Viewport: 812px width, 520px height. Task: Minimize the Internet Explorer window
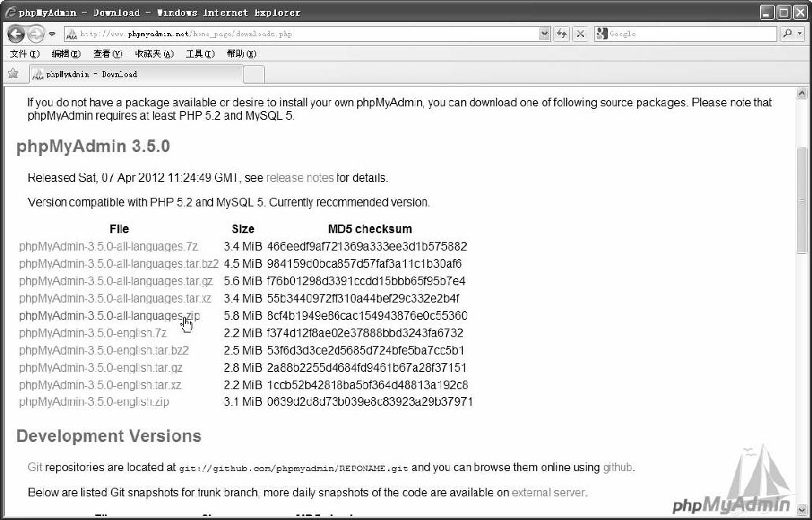(767, 13)
